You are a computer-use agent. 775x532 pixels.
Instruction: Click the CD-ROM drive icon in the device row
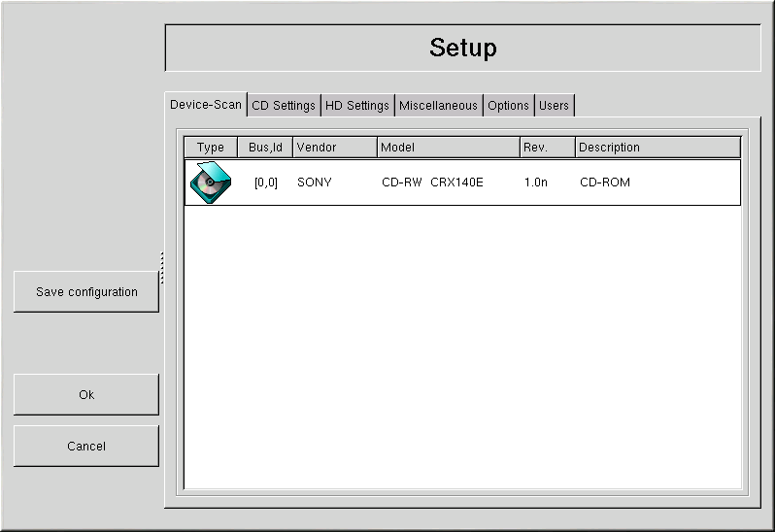(210, 183)
